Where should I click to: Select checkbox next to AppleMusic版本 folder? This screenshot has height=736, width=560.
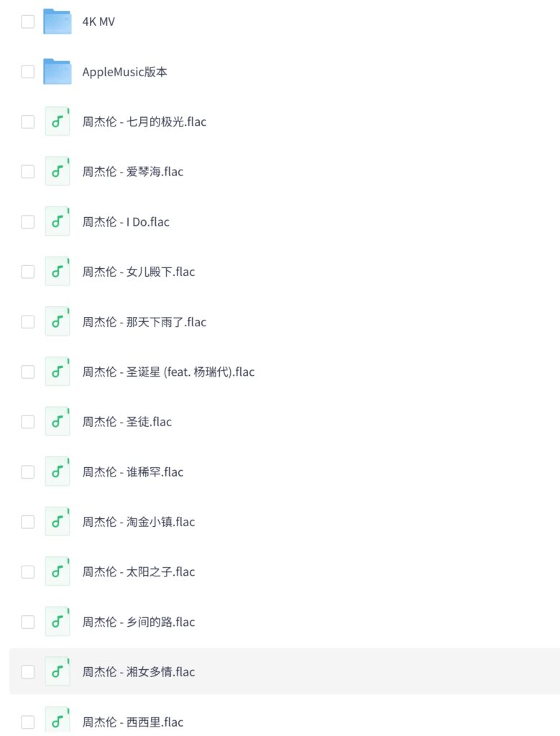point(27,72)
